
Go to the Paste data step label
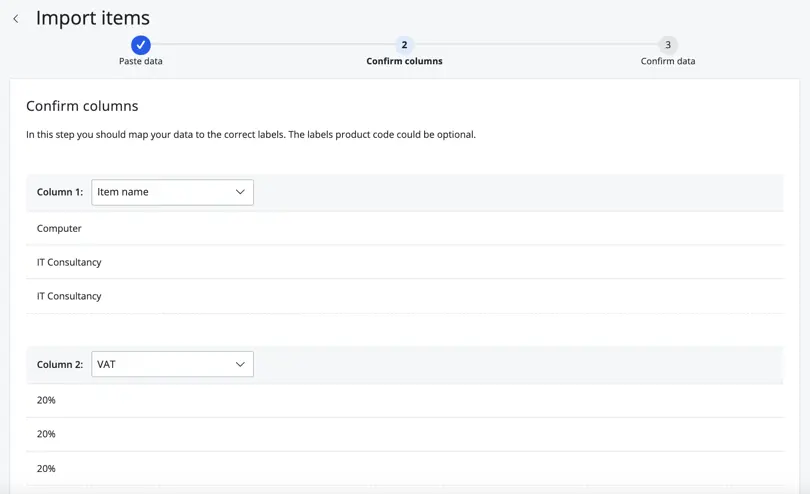(141, 61)
